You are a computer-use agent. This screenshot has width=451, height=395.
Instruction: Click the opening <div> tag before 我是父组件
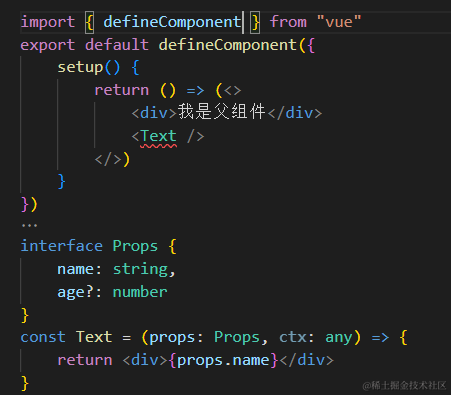point(154,113)
